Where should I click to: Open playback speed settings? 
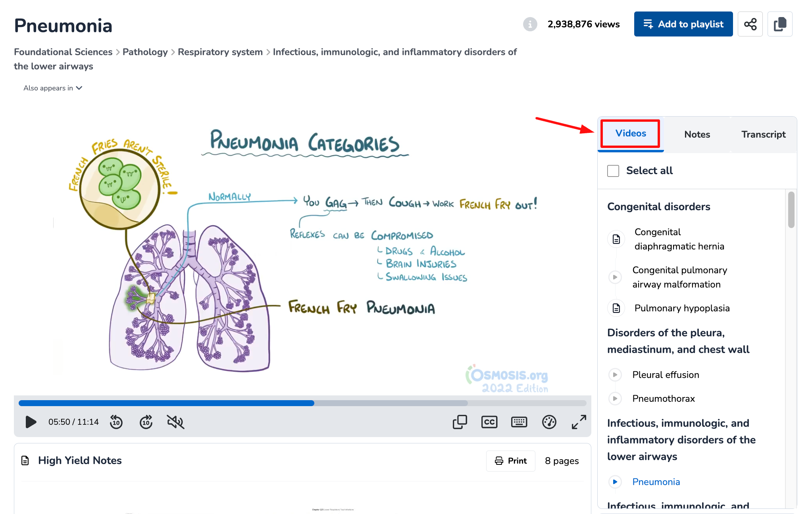point(549,422)
